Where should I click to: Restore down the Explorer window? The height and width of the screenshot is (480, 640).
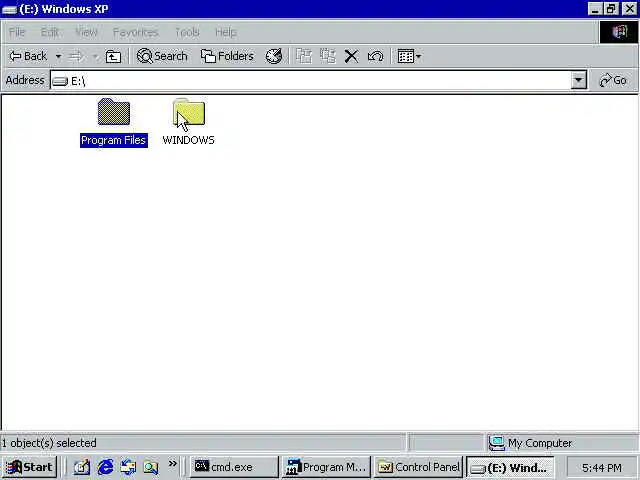(x=611, y=9)
